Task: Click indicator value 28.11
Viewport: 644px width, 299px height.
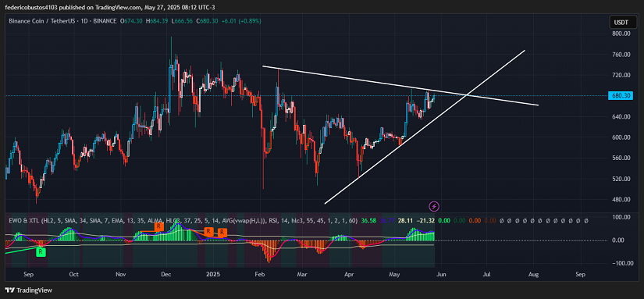Action: (x=404, y=221)
